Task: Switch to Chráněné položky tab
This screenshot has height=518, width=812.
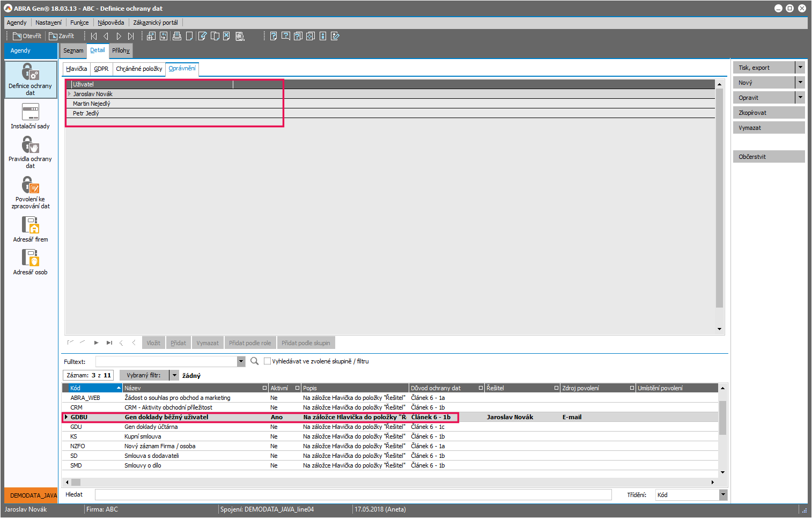Action: [139, 69]
